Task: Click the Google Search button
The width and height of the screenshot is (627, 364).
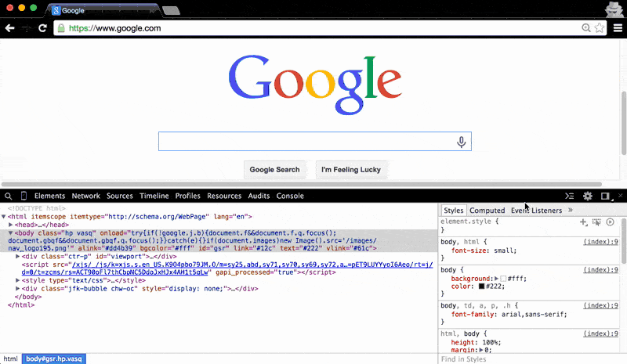Action: [274, 169]
